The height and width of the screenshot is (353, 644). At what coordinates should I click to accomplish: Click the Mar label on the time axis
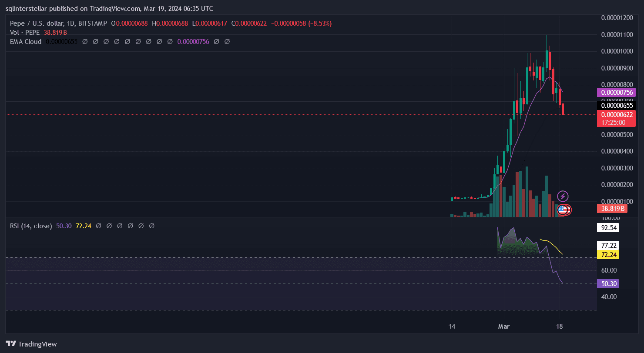point(504,326)
